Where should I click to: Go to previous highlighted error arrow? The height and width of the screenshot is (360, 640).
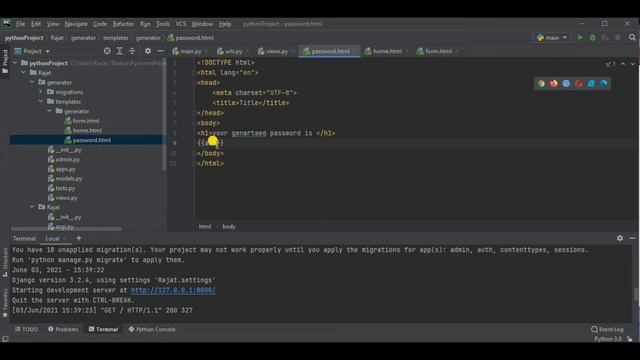623,64
